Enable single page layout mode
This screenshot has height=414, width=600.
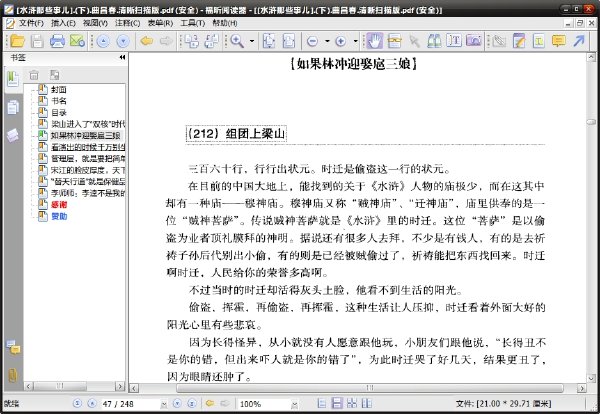(x=322, y=403)
